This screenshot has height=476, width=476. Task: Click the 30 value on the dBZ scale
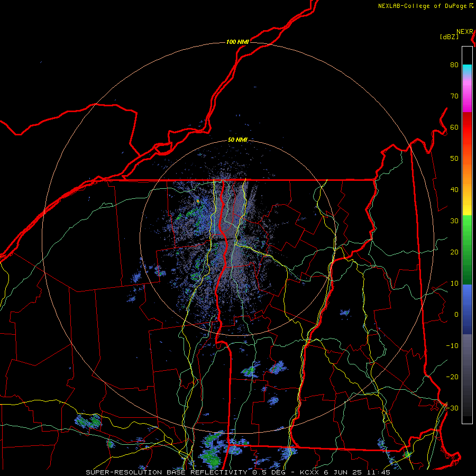[454, 221]
